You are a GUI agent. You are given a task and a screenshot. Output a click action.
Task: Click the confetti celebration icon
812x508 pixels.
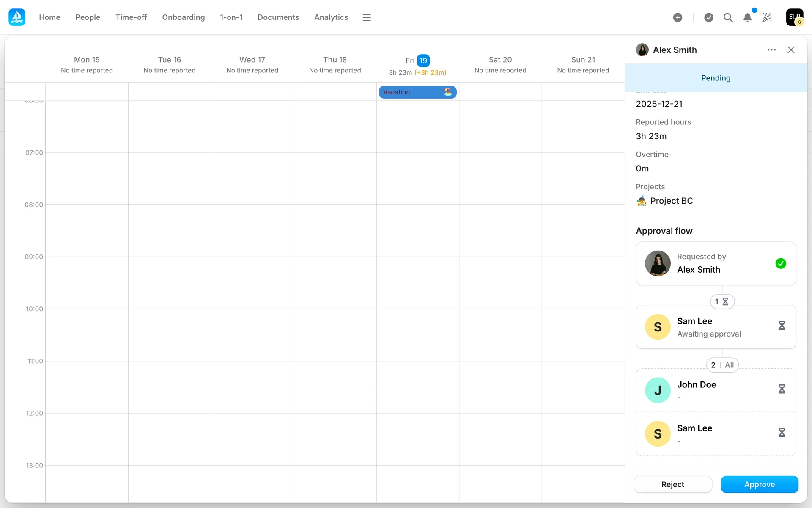point(767,17)
